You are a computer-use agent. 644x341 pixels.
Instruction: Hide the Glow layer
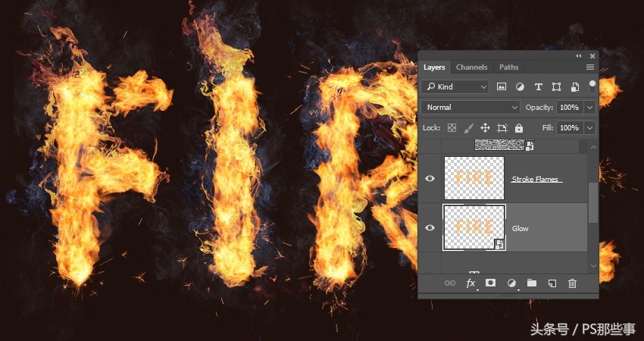point(430,227)
